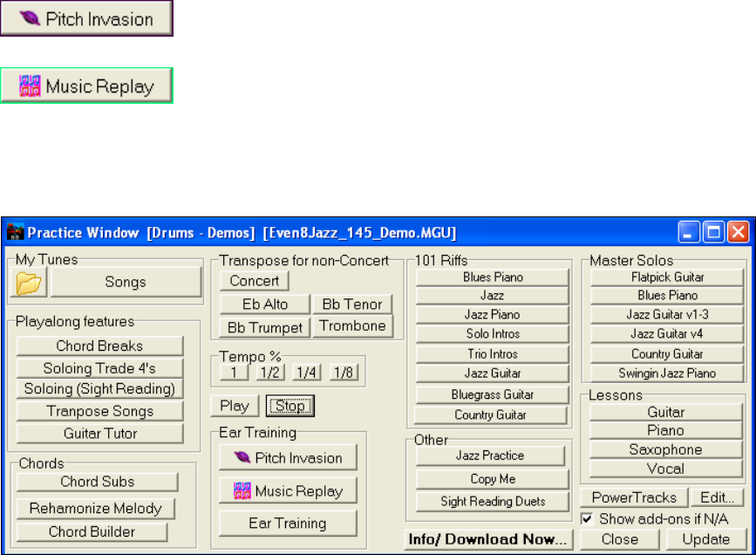The width and height of the screenshot is (756, 555).
Task: Open the Ear Training button
Action: pyautogui.click(x=288, y=524)
